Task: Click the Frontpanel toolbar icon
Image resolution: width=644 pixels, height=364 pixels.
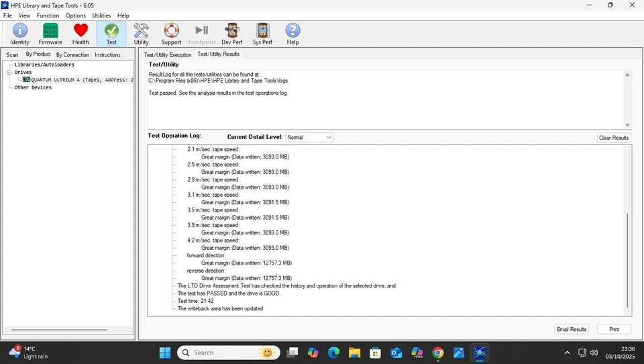Action: (202, 34)
